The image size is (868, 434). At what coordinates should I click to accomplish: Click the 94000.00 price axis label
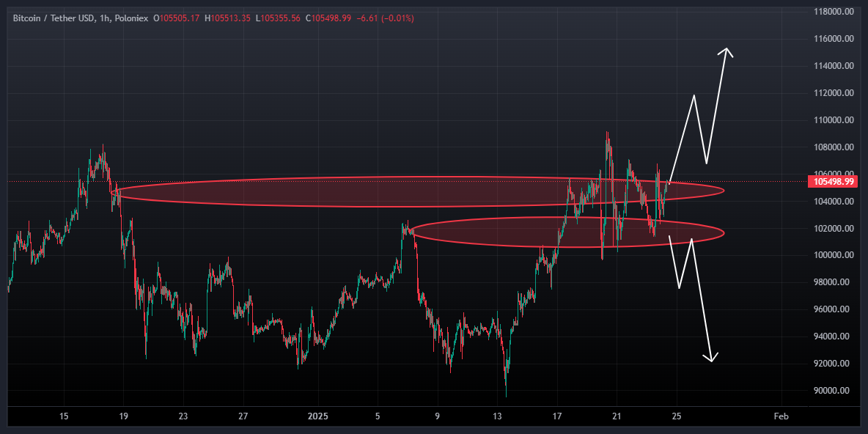click(832, 336)
